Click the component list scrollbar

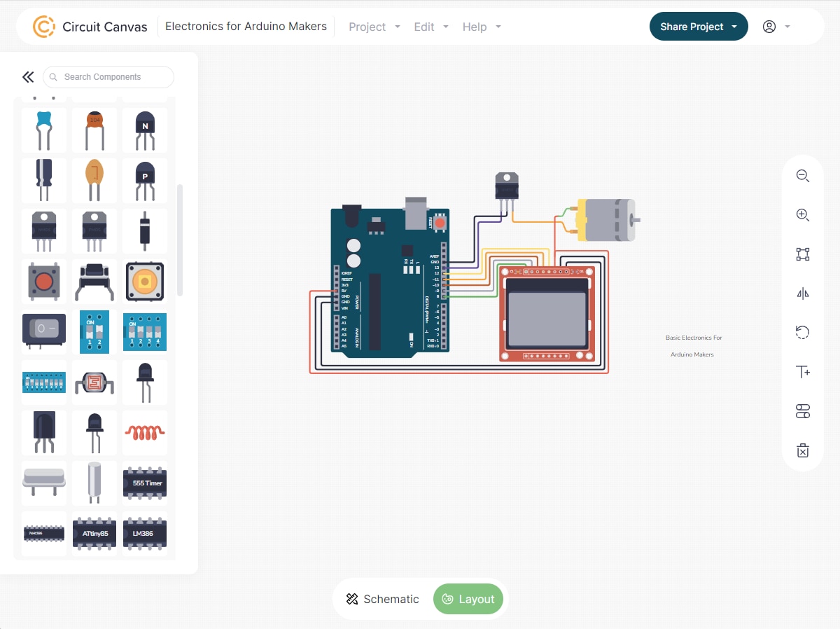(x=180, y=240)
